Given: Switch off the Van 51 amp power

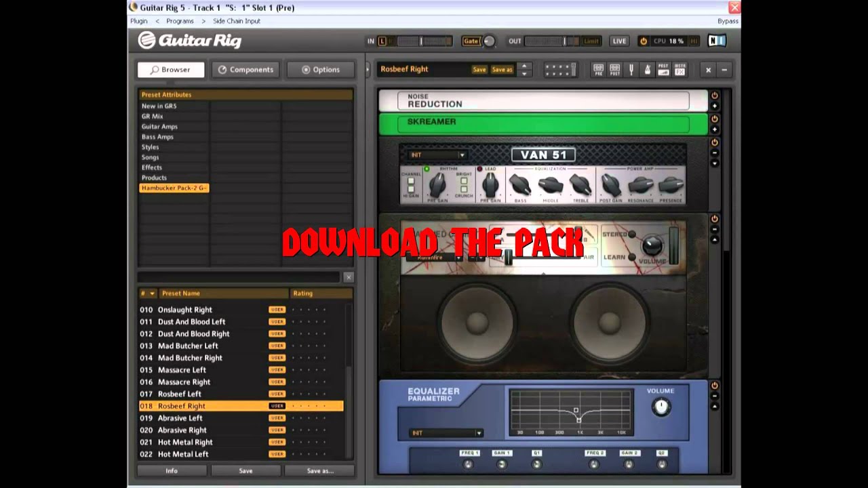Looking at the screenshot, I should [714, 143].
